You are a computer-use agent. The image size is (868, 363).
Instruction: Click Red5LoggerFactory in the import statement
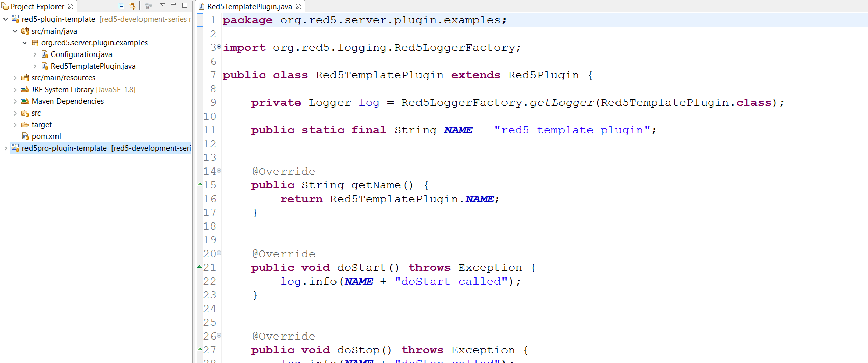pyautogui.click(x=455, y=48)
